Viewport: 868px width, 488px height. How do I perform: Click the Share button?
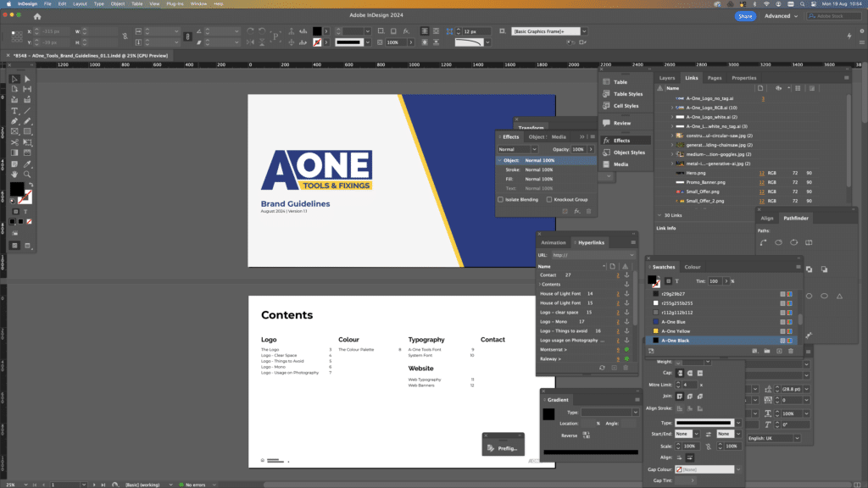(x=745, y=16)
